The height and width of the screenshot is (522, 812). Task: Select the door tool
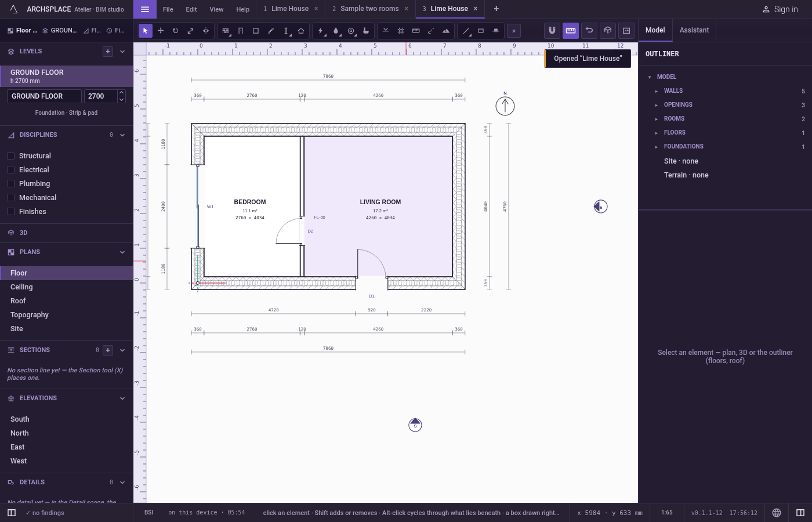(x=241, y=31)
